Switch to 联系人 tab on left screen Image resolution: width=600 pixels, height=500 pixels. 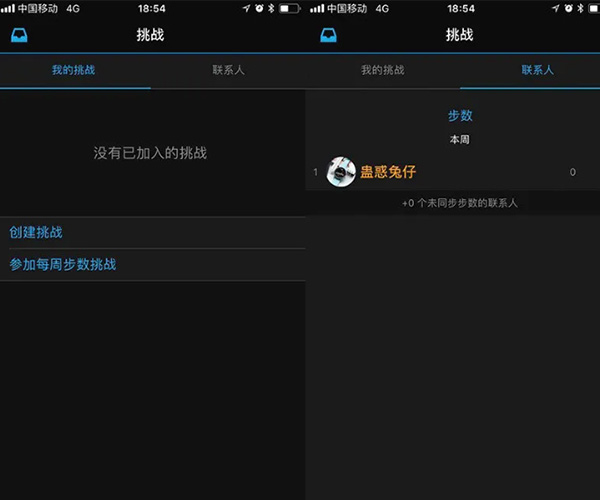coord(228,70)
